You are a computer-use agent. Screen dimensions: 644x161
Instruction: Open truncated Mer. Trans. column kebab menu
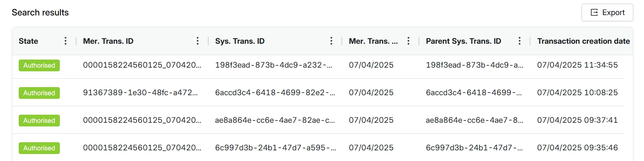coord(408,41)
